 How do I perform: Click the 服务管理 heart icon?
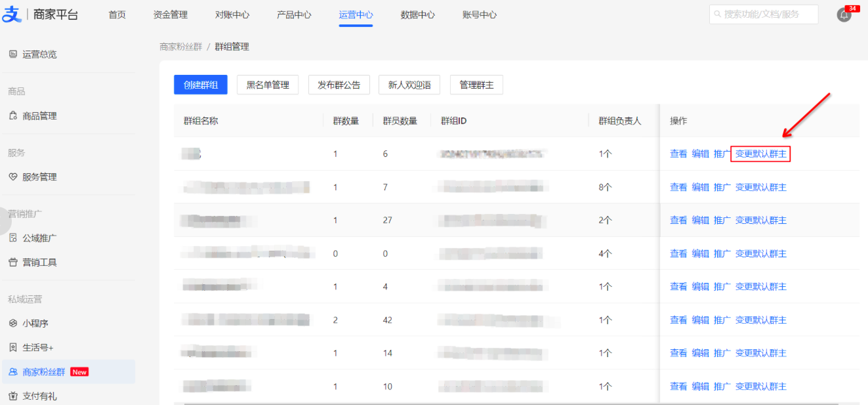tap(13, 177)
